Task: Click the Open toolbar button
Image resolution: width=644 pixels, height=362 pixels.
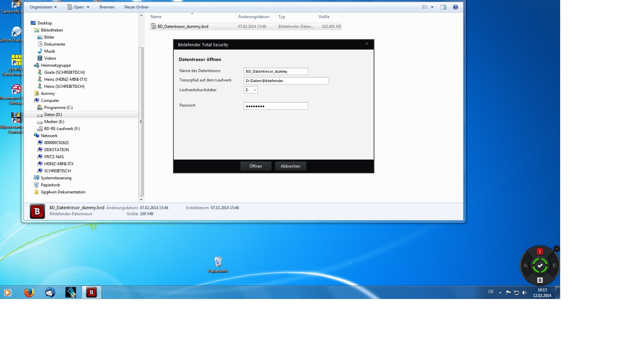Action: [76, 7]
